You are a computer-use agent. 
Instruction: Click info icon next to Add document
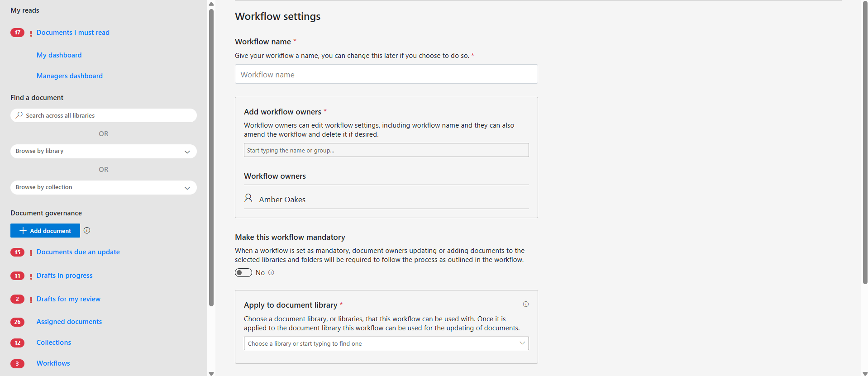pos(87,230)
